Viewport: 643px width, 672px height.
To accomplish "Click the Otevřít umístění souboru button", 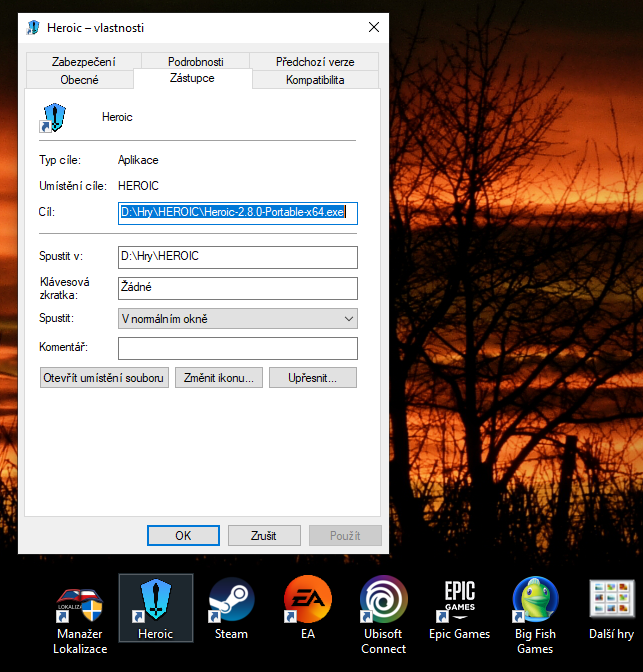I will pyautogui.click(x=103, y=378).
